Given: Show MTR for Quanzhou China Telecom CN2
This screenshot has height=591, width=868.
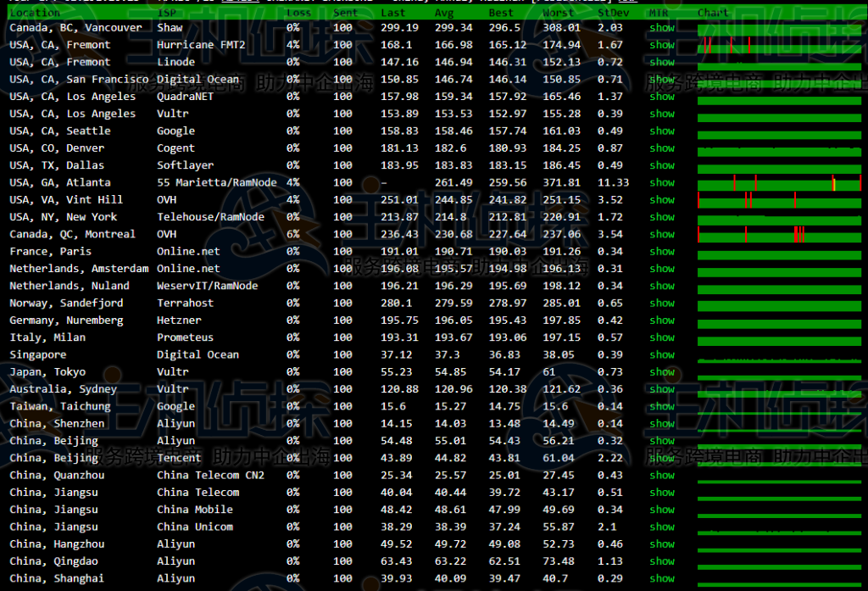Looking at the screenshot, I should point(662,476).
